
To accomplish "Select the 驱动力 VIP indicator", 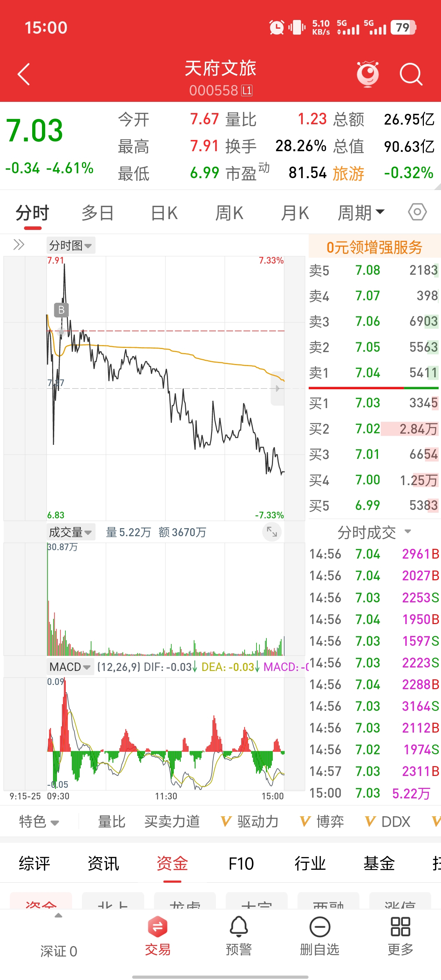I will tap(250, 822).
